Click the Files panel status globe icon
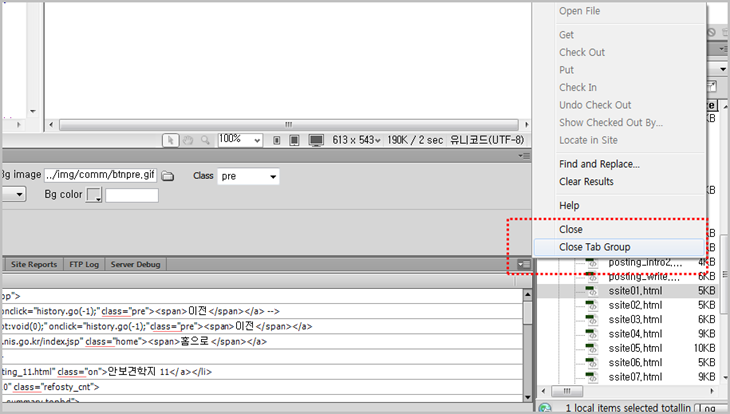This screenshot has height=414, width=730. click(545, 408)
